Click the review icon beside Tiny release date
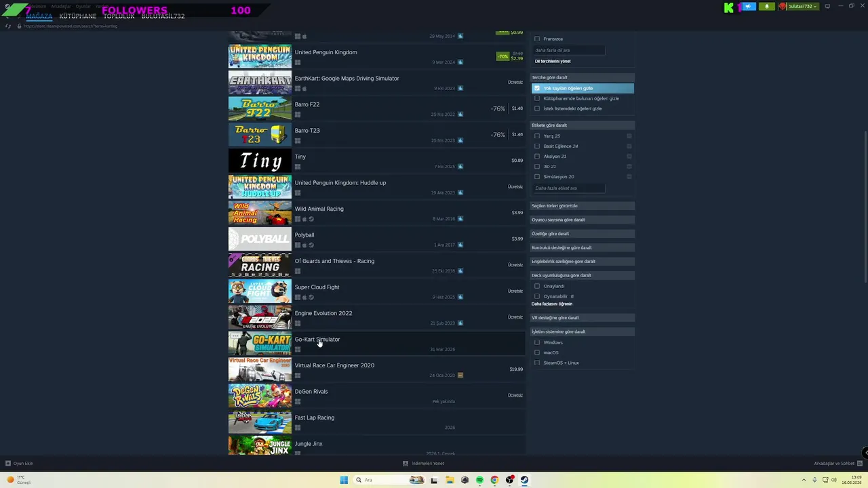 [x=460, y=167]
